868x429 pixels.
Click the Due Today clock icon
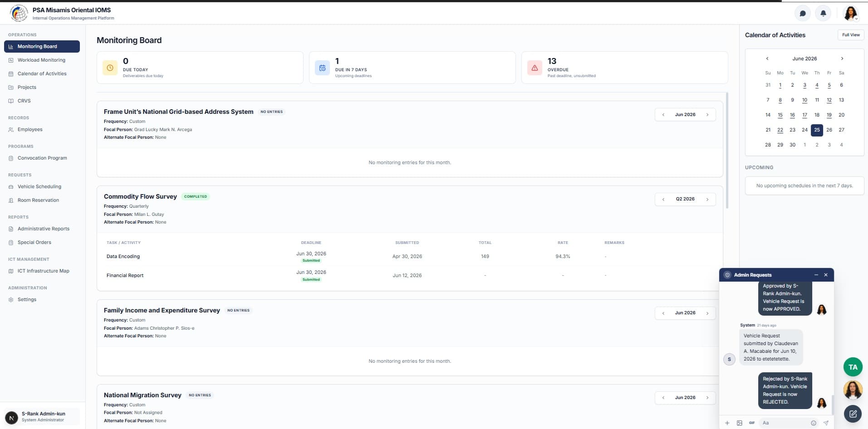110,68
